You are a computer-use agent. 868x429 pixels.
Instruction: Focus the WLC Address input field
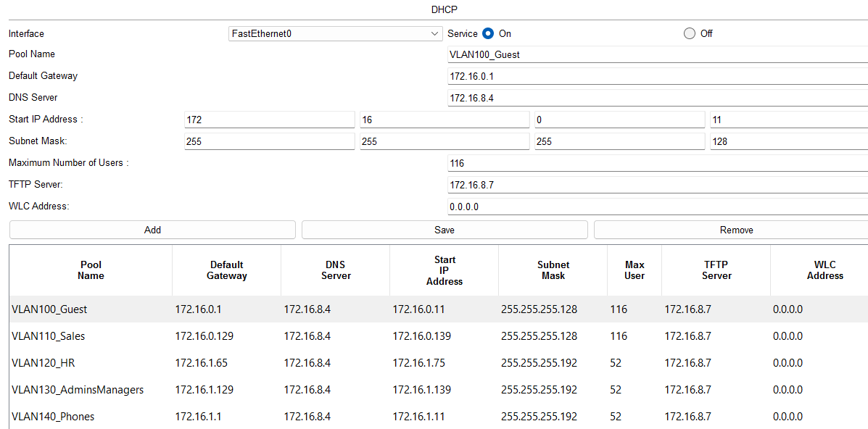click(658, 207)
